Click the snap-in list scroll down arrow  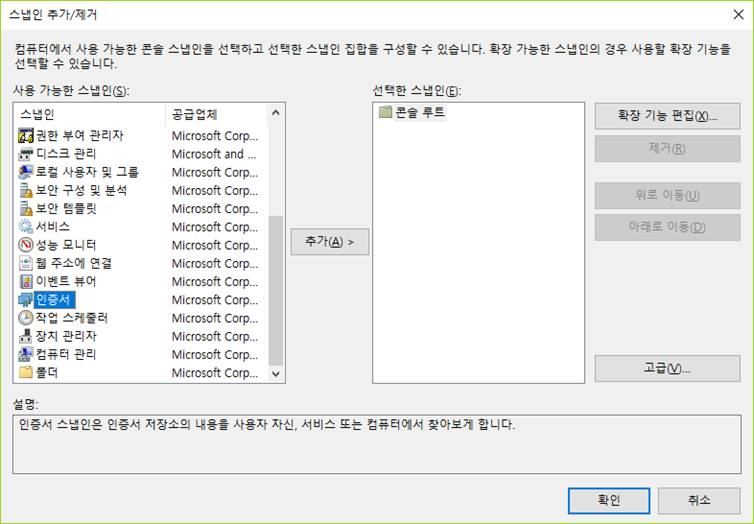coord(276,374)
